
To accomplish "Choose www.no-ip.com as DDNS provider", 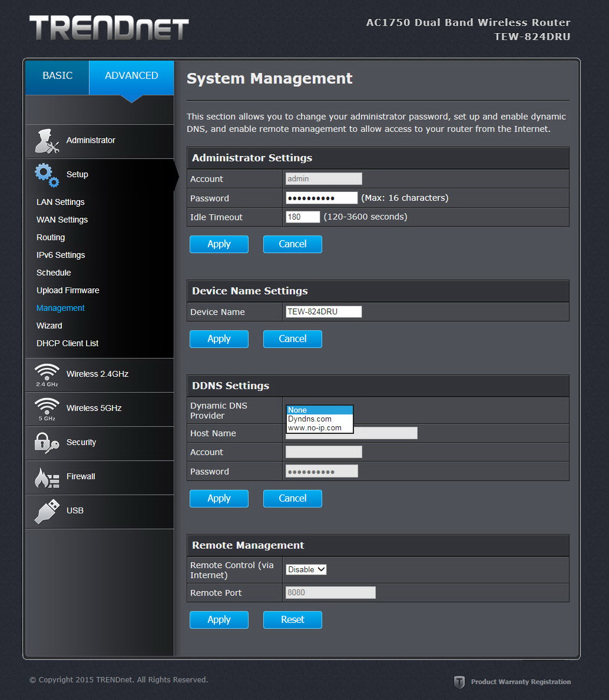I will [x=320, y=427].
